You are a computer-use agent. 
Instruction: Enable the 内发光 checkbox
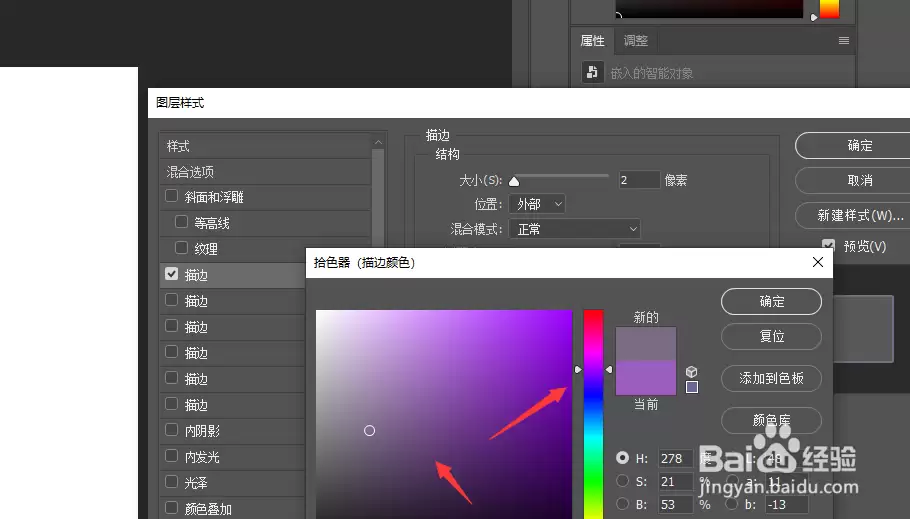coord(171,456)
